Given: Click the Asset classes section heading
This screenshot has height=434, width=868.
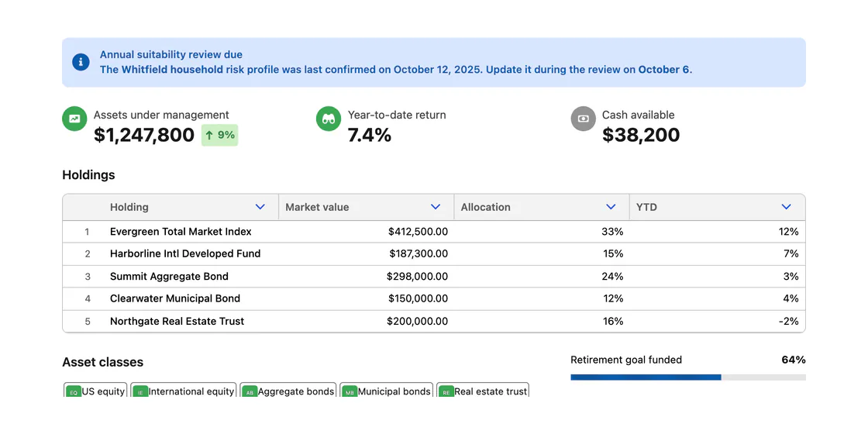Looking at the screenshot, I should tap(103, 363).
